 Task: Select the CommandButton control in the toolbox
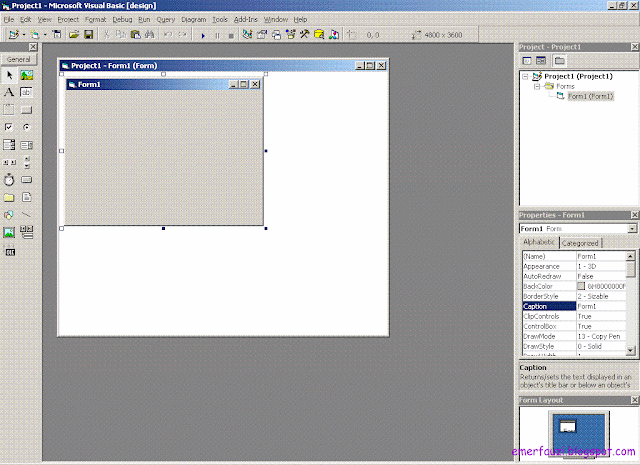pos(27,109)
